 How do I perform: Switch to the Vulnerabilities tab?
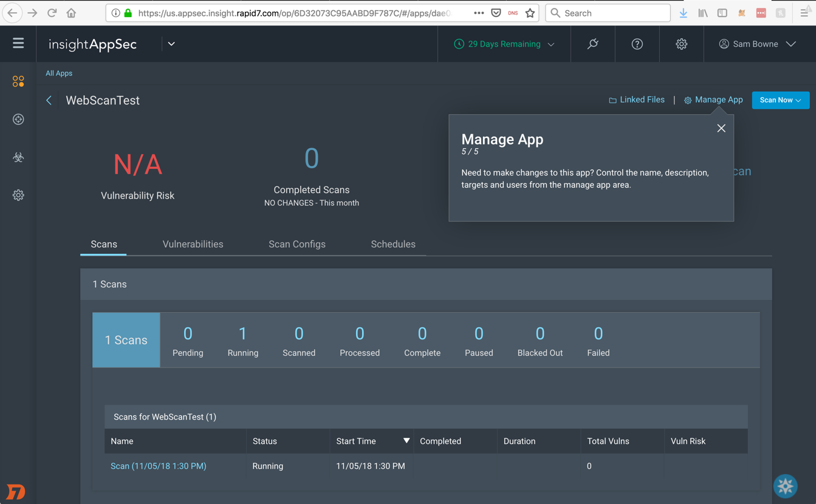point(193,244)
